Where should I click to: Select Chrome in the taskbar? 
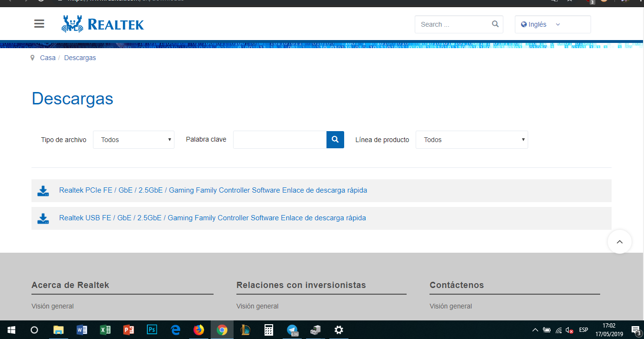click(x=222, y=330)
